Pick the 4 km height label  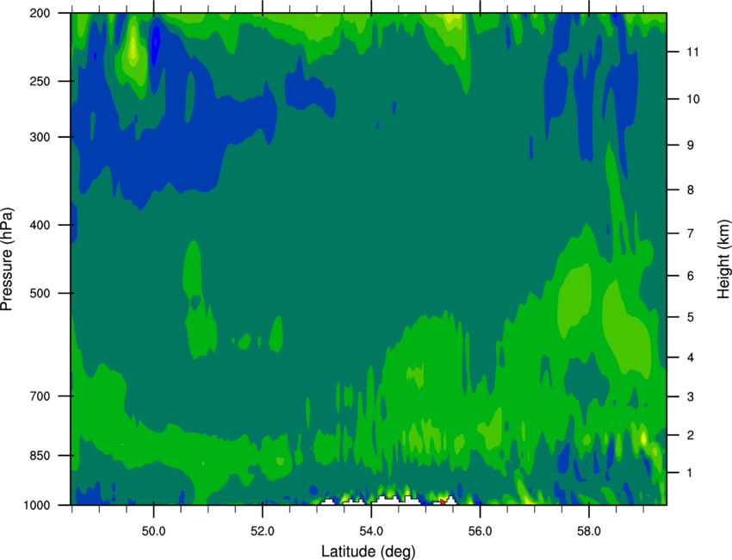click(690, 358)
